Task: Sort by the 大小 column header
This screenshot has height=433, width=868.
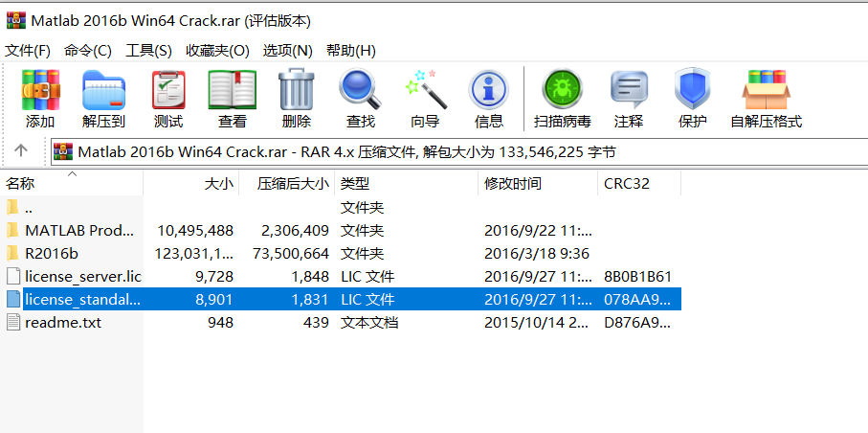Action: click(191, 184)
